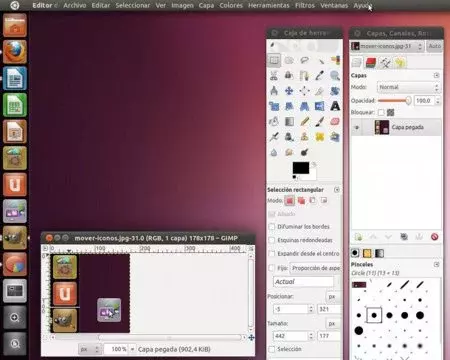Delete layer with red button in Capas

pyautogui.click(x=434, y=237)
